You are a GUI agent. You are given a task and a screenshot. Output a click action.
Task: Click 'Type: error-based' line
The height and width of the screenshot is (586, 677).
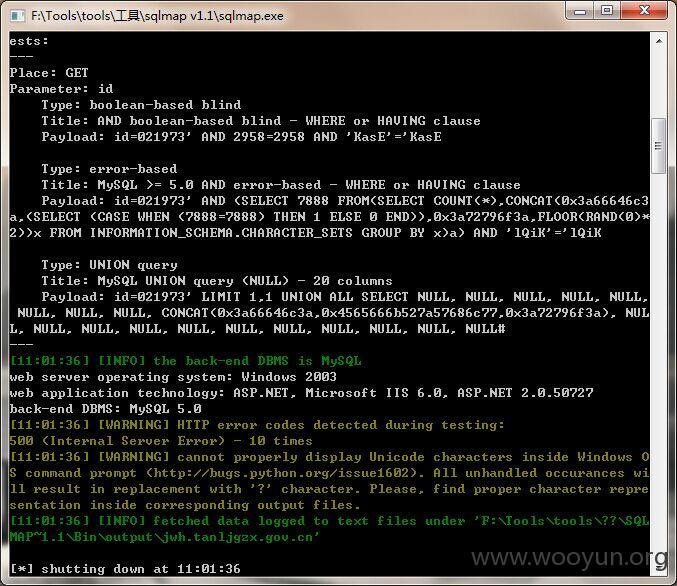pos(109,169)
